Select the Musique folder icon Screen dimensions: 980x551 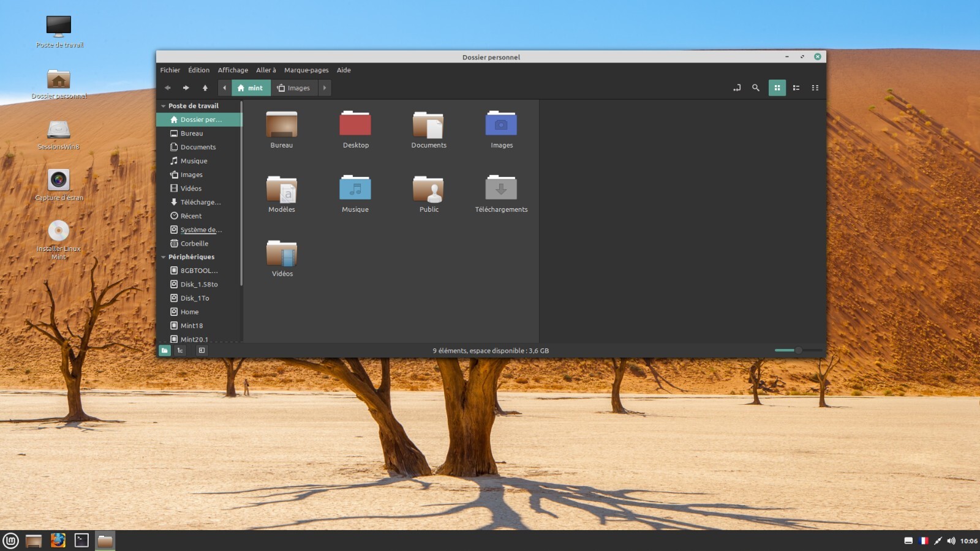[x=355, y=187]
